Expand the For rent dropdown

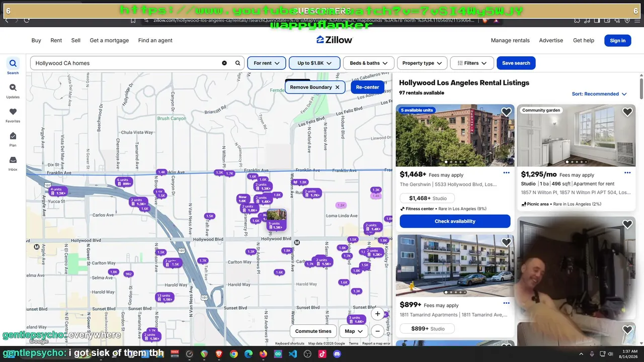pos(267,63)
